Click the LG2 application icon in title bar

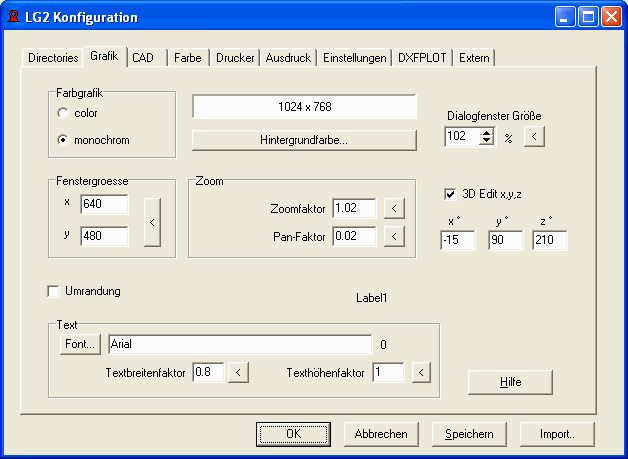click(16, 17)
